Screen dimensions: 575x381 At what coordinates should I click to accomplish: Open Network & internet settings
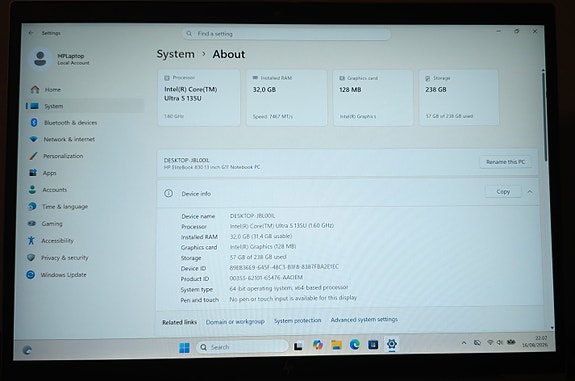pos(85,139)
